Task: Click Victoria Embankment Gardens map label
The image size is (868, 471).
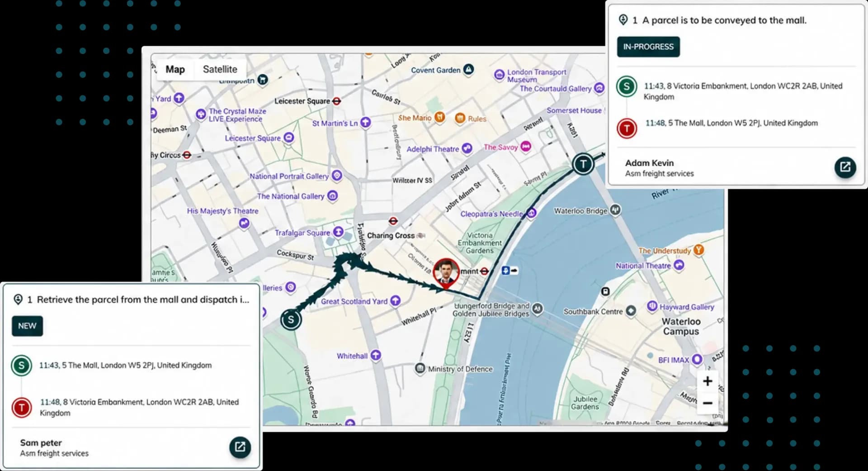Action: 480,243
